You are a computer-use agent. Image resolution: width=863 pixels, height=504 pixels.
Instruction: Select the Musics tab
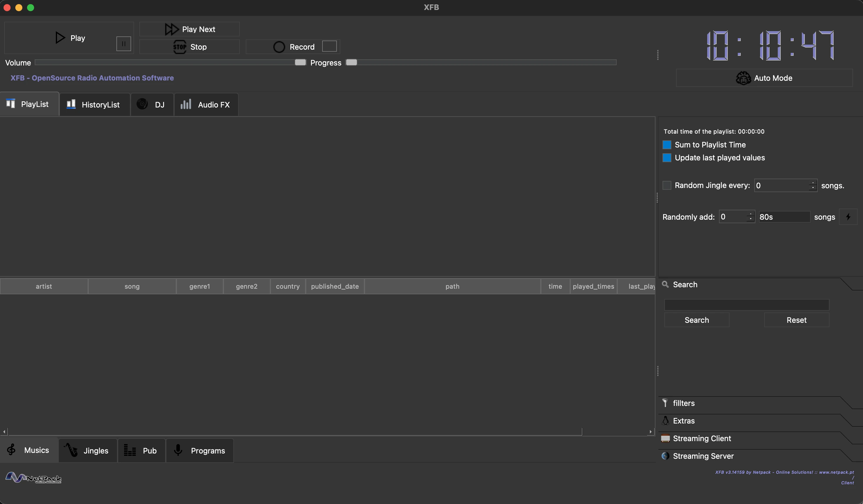tap(29, 450)
